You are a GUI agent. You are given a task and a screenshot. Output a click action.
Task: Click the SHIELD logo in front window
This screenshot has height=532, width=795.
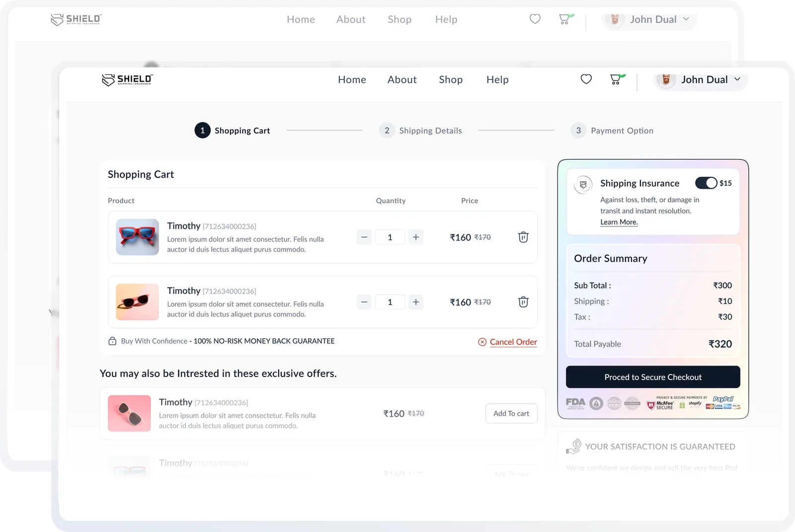click(x=128, y=79)
